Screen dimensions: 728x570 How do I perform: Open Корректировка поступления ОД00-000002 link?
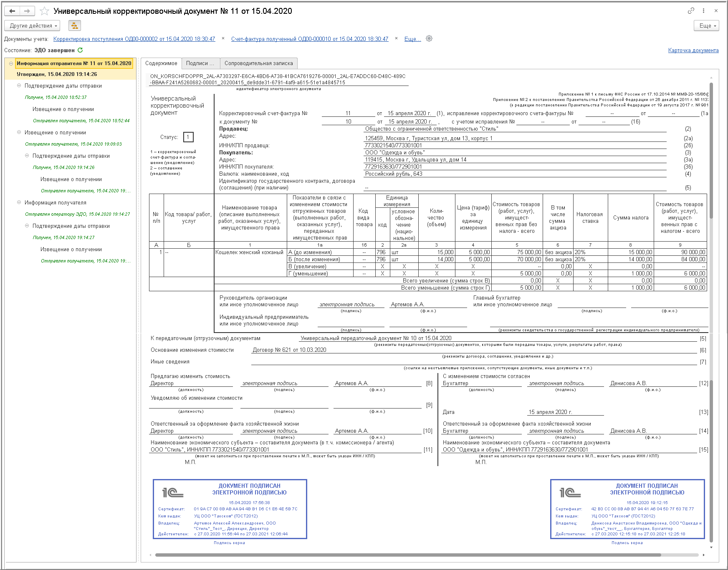(x=134, y=39)
